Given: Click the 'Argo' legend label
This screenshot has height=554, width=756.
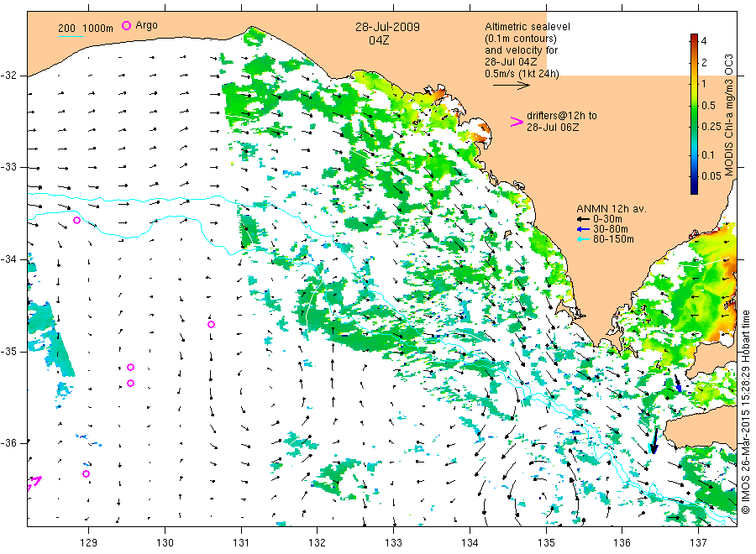Looking at the screenshot, I should [x=146, y=25].
